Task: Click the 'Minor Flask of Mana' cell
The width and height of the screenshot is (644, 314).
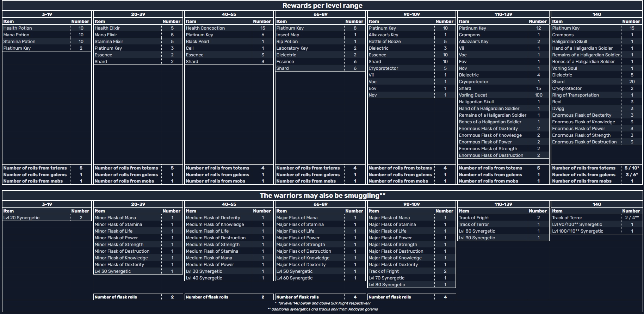Action: (128, 218)
